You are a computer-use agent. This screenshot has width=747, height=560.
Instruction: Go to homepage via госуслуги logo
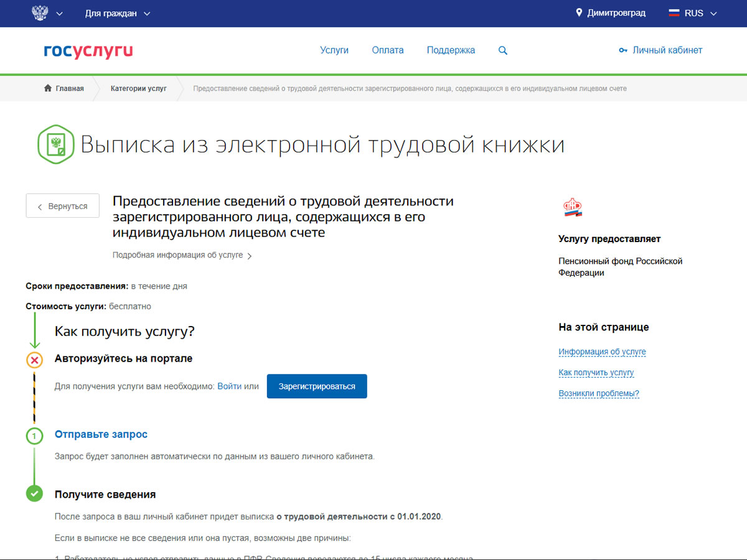(88, 51)
